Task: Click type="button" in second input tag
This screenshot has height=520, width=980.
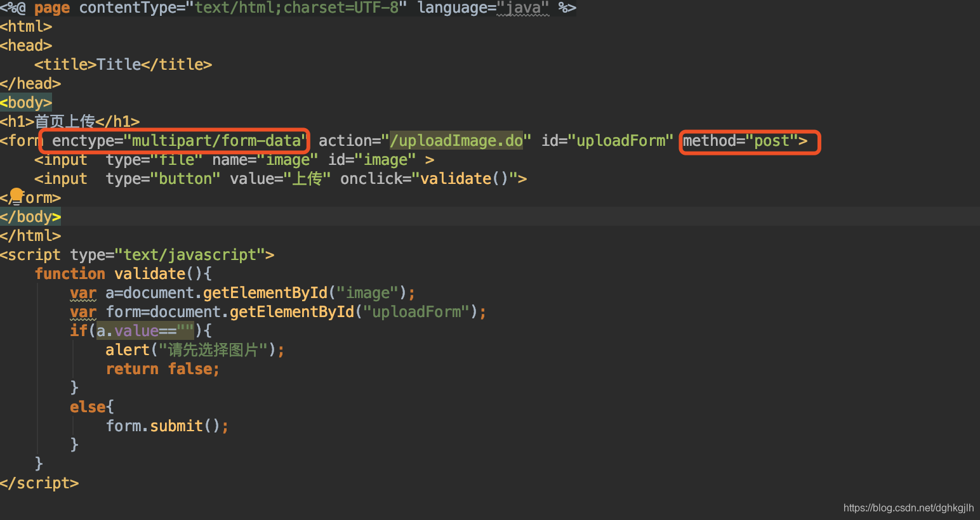Action: point(163,179)
